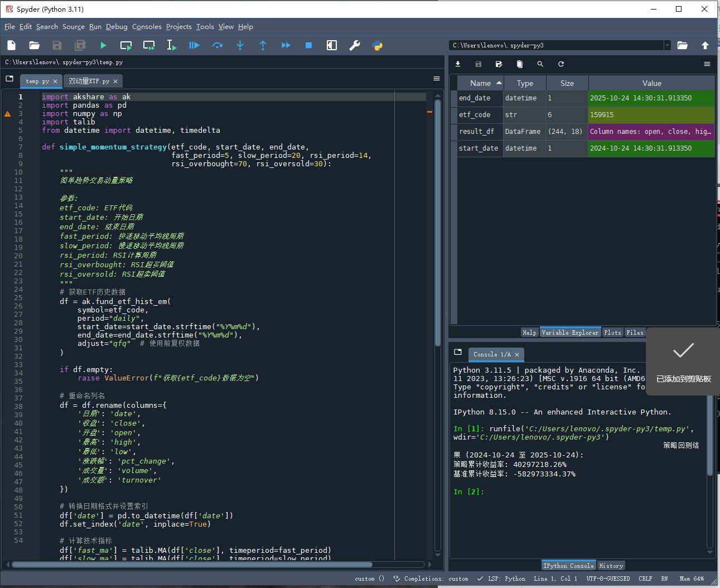Toggle maximize current pane icon
Image resolution: width=720 pixels, height=588 pixels.
tap(332, 46)
